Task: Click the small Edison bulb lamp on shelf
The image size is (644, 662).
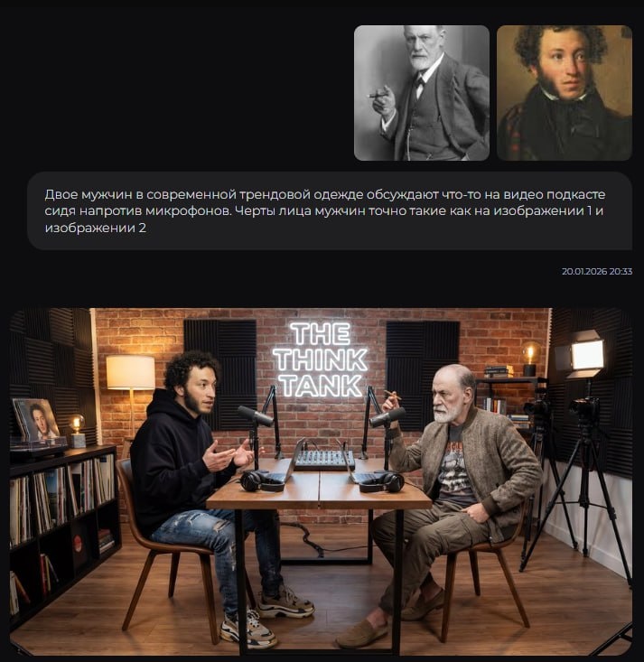Action: click(x=78, y=431)
